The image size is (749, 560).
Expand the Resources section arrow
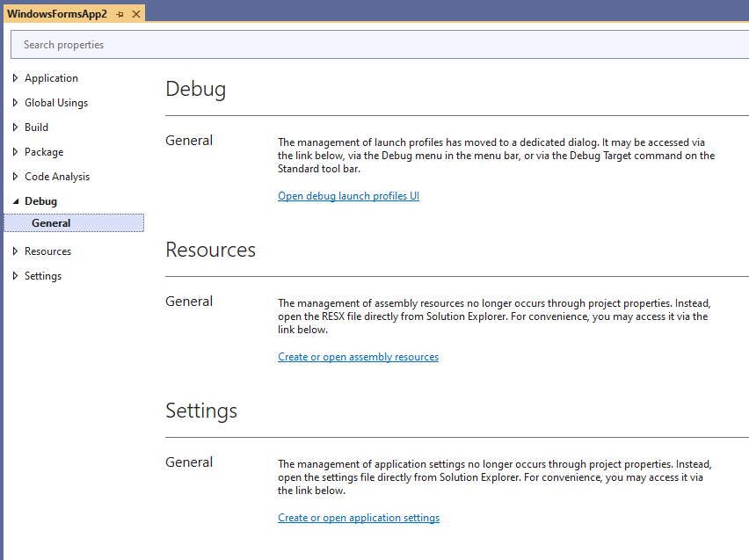pos(15,251)
